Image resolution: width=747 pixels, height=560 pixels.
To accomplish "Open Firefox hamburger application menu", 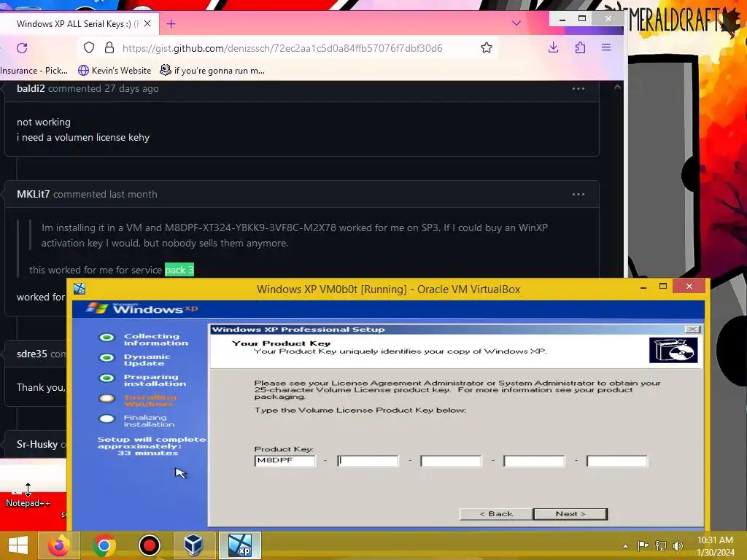I will [x=606, y=47].
